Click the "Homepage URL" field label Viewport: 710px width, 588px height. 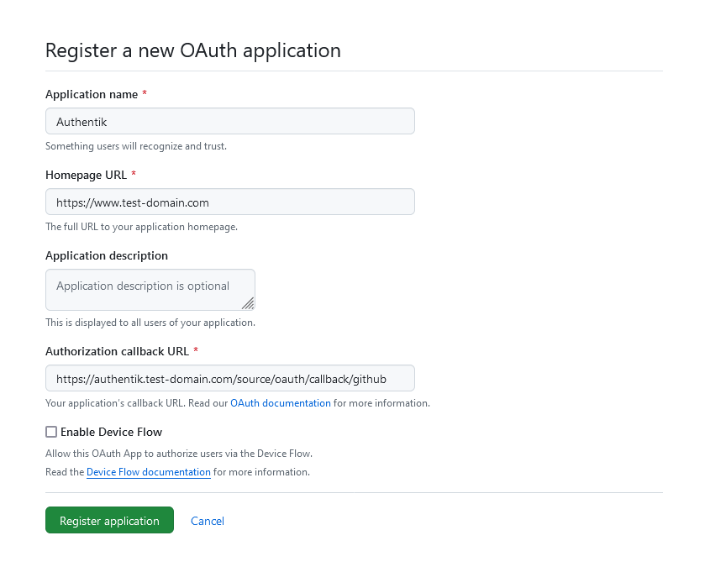87,175
